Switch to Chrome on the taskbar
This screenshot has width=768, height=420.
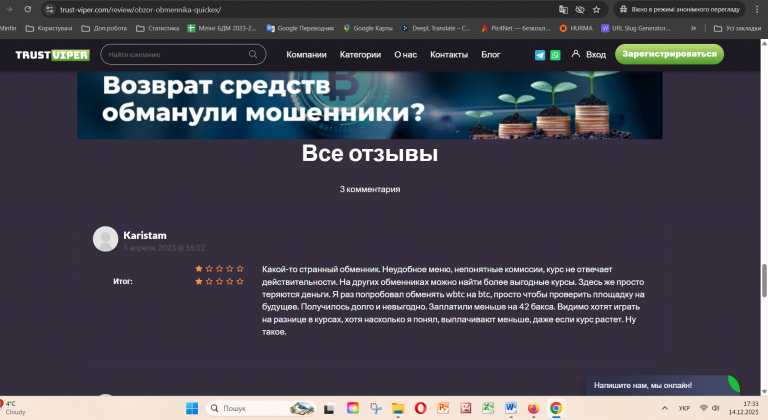tap(556, 408)
